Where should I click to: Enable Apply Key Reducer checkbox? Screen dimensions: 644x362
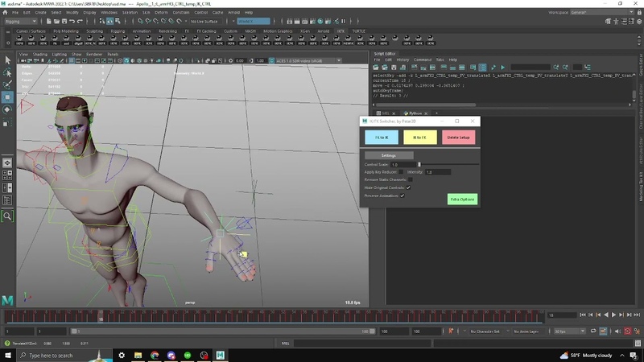[401, 172]
